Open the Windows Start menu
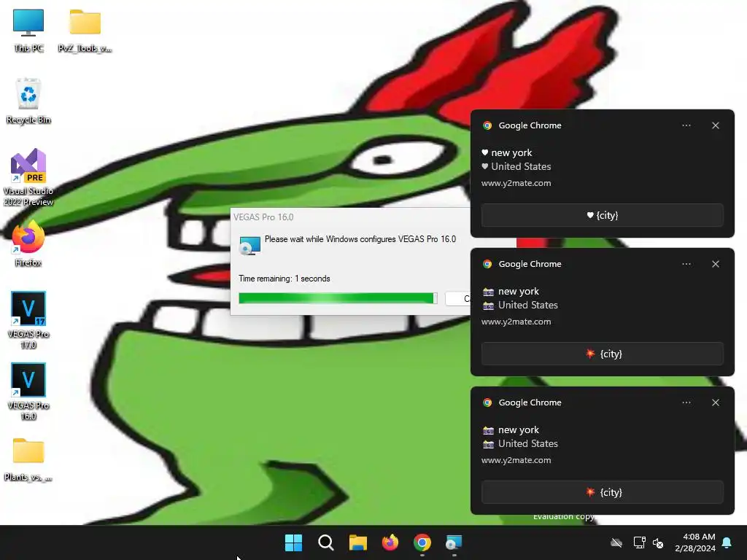The width and height of the screenshot is (747, 560). (293, 542)
